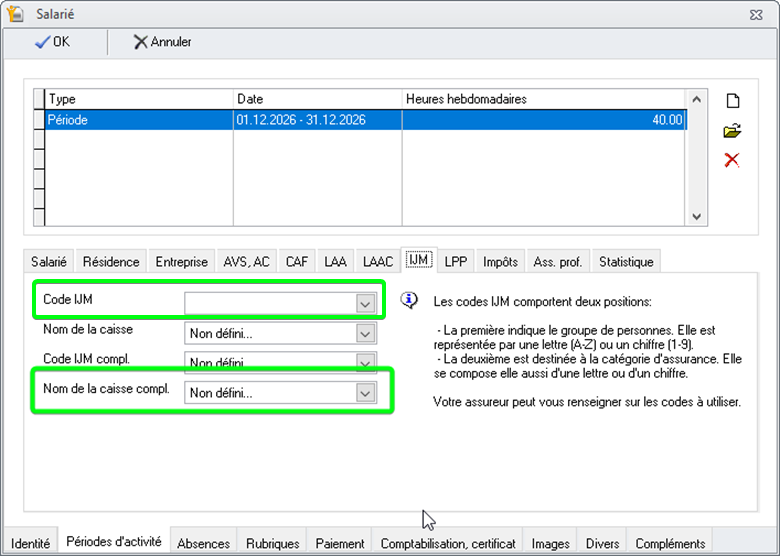
Task: Expand the Code IJM compl. dropdown
Action: click(365, 362)
